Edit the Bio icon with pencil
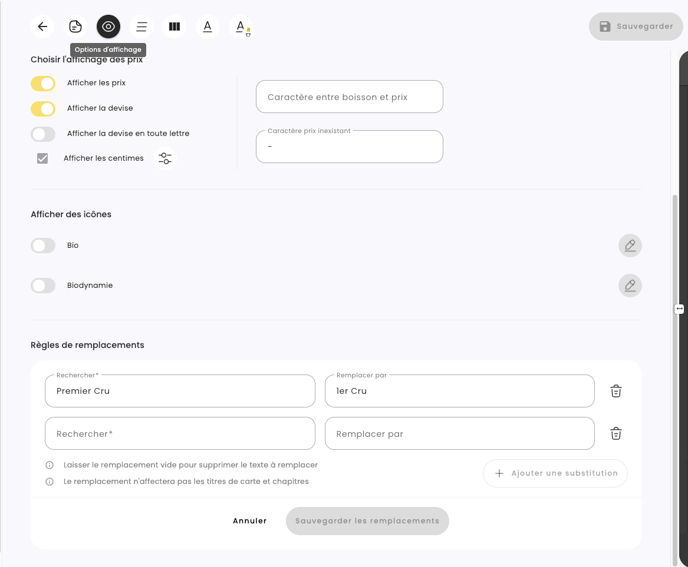Image resolution: width=688 pixels, height=567 pixels. pyautogui.click(x=629, y=245)
